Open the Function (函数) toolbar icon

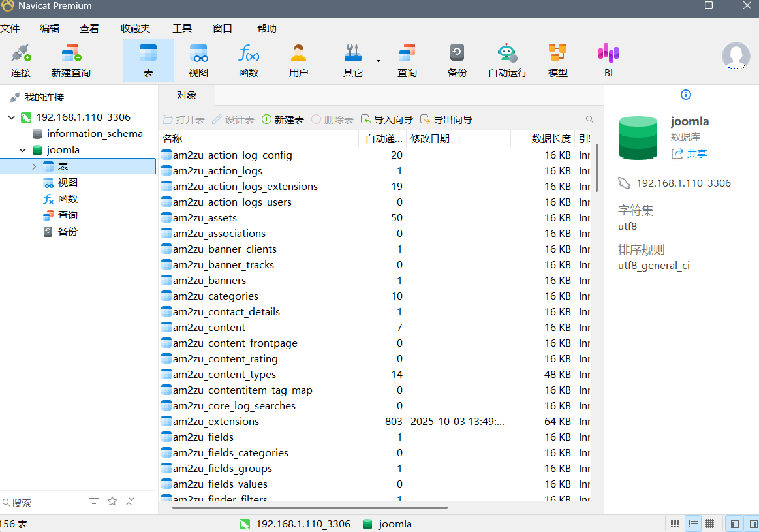coord(249,61)
